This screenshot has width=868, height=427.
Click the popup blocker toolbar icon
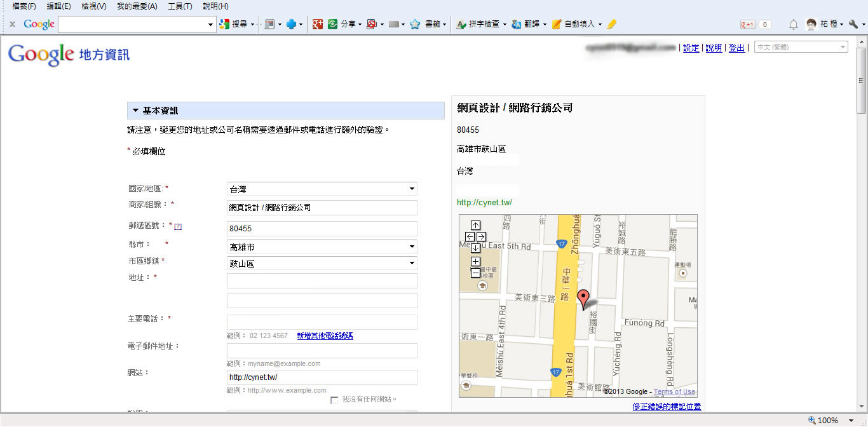(372, 24)
